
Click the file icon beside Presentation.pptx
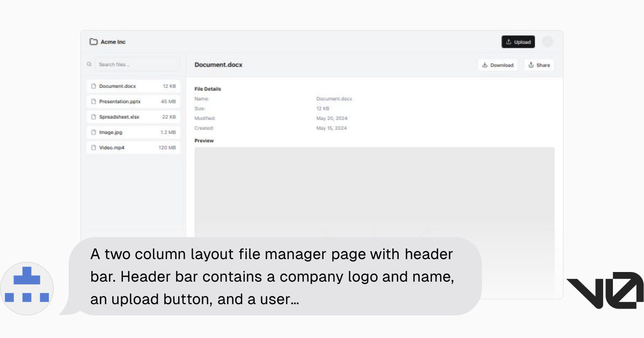93,101
